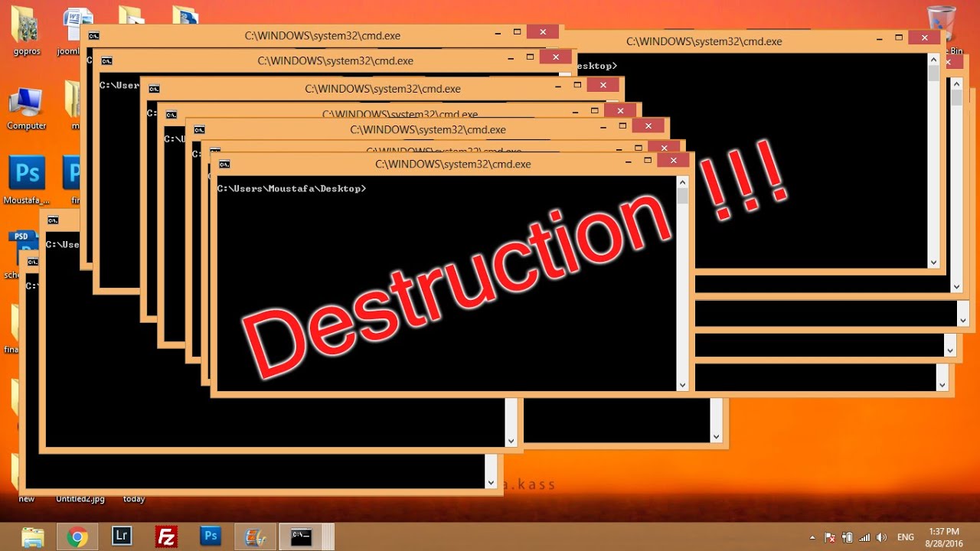Close the front cmd window
This screenshot has width=980, height=551.
(x=674, y=161)
